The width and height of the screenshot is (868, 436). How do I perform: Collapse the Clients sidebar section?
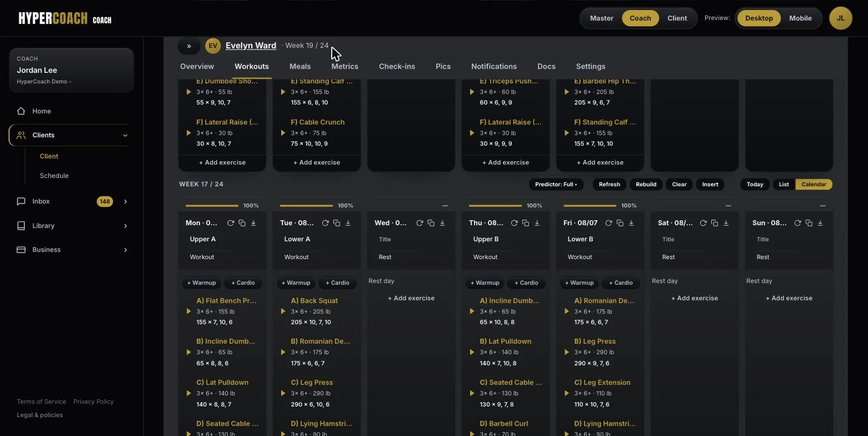point(125,135)
